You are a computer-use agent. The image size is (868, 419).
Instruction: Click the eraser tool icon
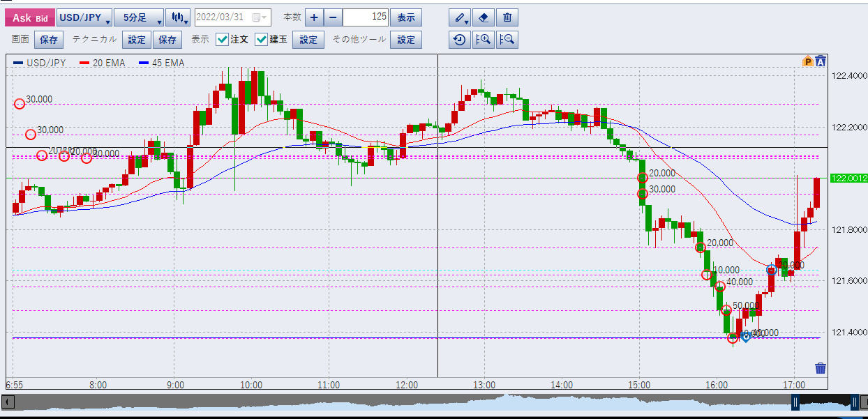point(484,17)
